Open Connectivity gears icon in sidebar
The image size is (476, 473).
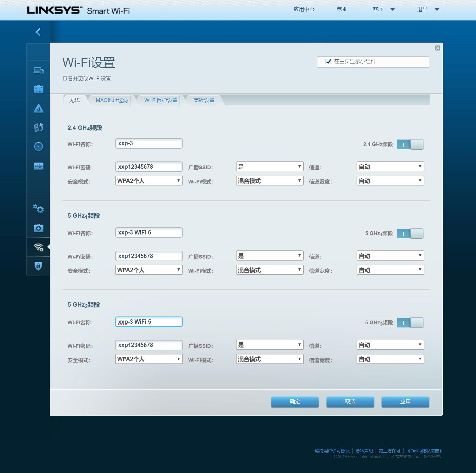(x=39, y=209)
